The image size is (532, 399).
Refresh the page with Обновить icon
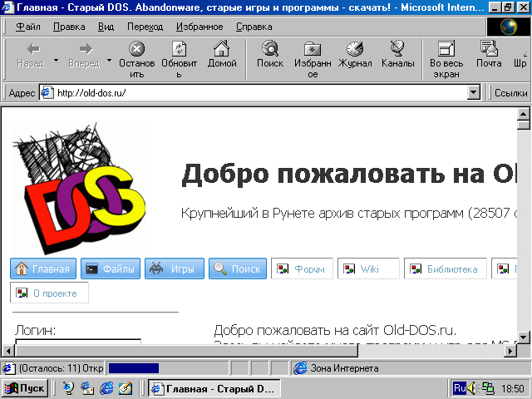tap(179, 59)
